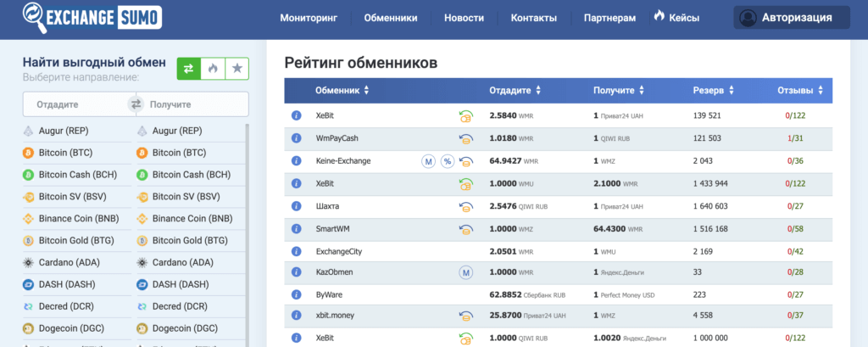The image size is (868, 347).
Task: Sort table by Обменник column
Action: pyautogui.click(x=342, y=90)
